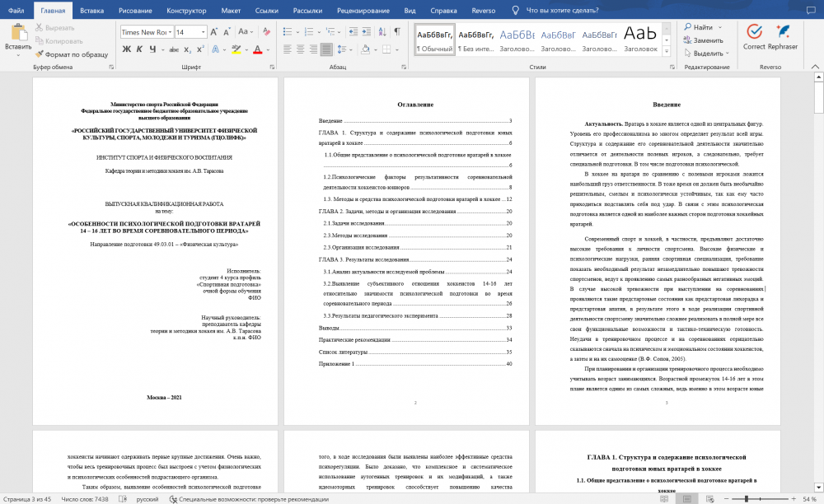The height and width of the screenshot is (504, 824).
Task: Expand the styles gallery list
Action: 668,49
